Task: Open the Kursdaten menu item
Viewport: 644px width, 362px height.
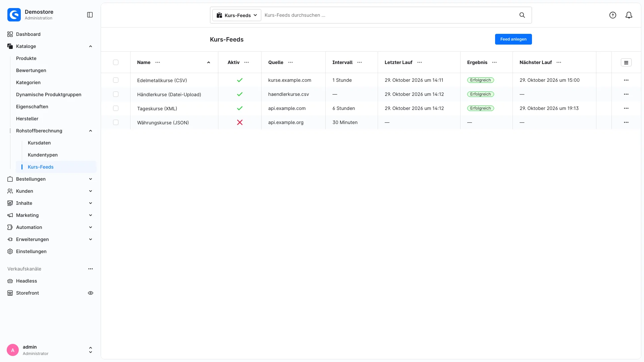Action: pyautogui.click(x=39, y=143)
